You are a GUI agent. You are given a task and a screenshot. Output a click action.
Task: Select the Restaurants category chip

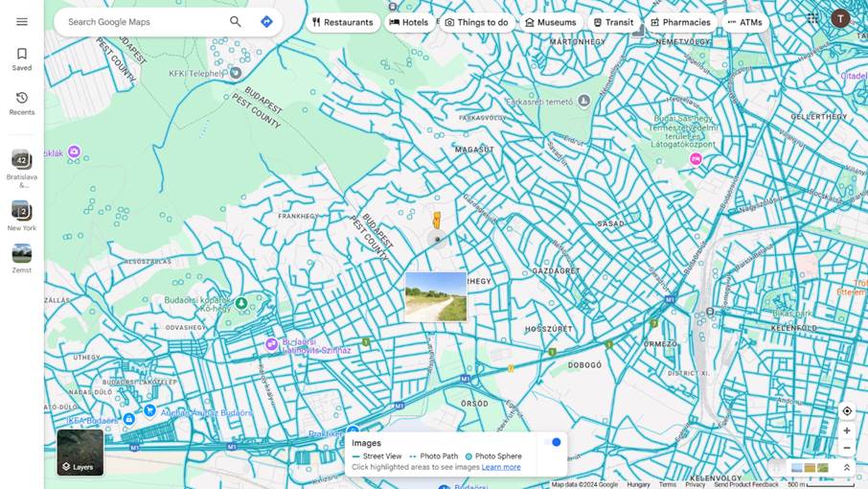(342, 22)
